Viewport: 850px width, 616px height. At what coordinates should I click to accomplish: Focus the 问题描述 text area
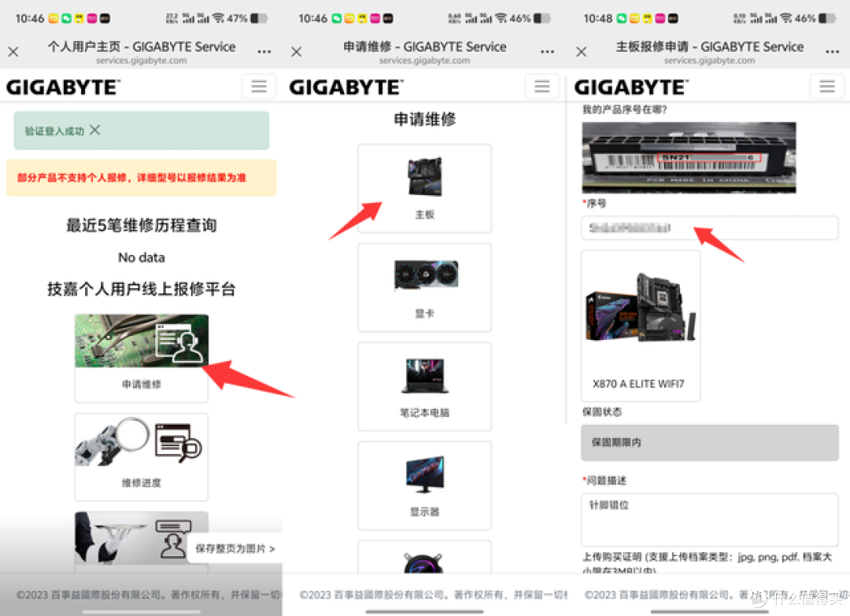coord(710,519)
